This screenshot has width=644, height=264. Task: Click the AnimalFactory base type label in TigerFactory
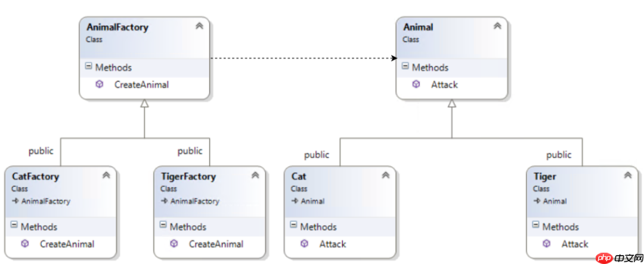tap(194, 201)
